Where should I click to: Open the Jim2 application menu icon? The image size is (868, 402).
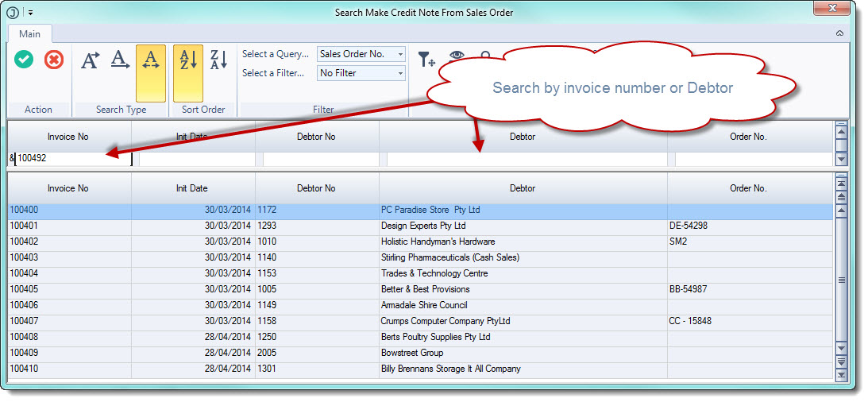pos(12,13)
